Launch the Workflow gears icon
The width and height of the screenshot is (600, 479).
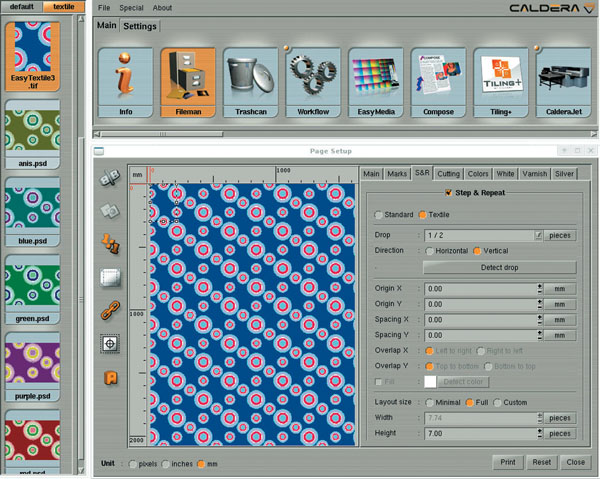click(313, 83)
